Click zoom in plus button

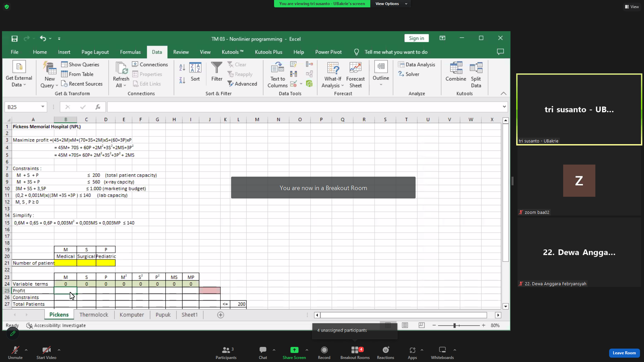(x=483, y=325)
